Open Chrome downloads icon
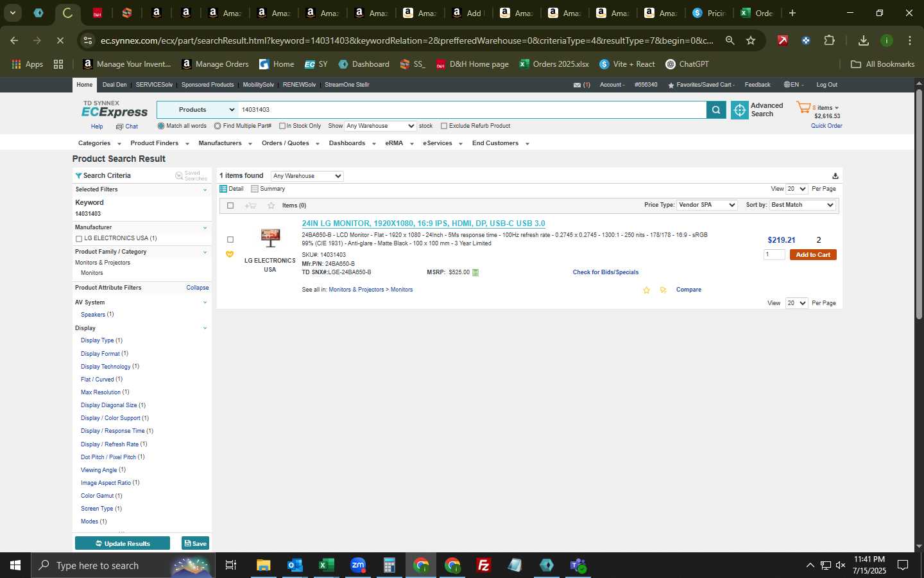The width and height of the screenshot is (924, 578). click(864, 40)
